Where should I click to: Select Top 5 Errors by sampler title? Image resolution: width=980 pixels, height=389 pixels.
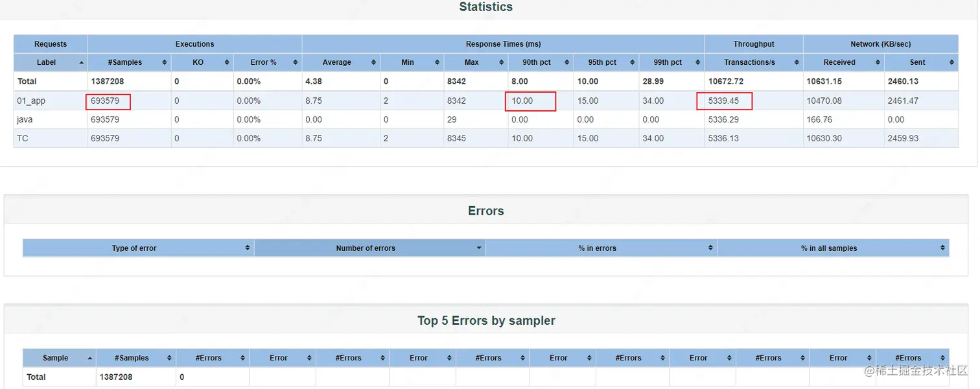click(x=487, y=320)
